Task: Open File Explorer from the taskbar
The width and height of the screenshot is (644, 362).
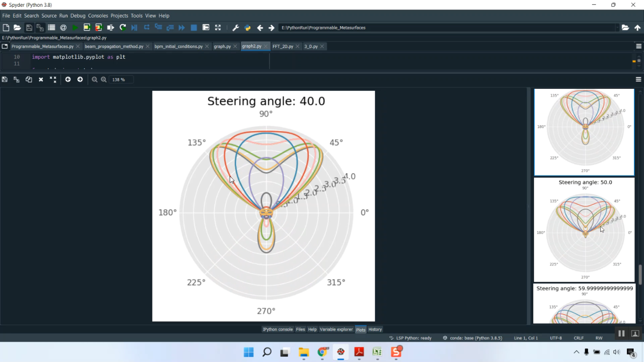Action: pyautogui.click(x=304, y=352)
